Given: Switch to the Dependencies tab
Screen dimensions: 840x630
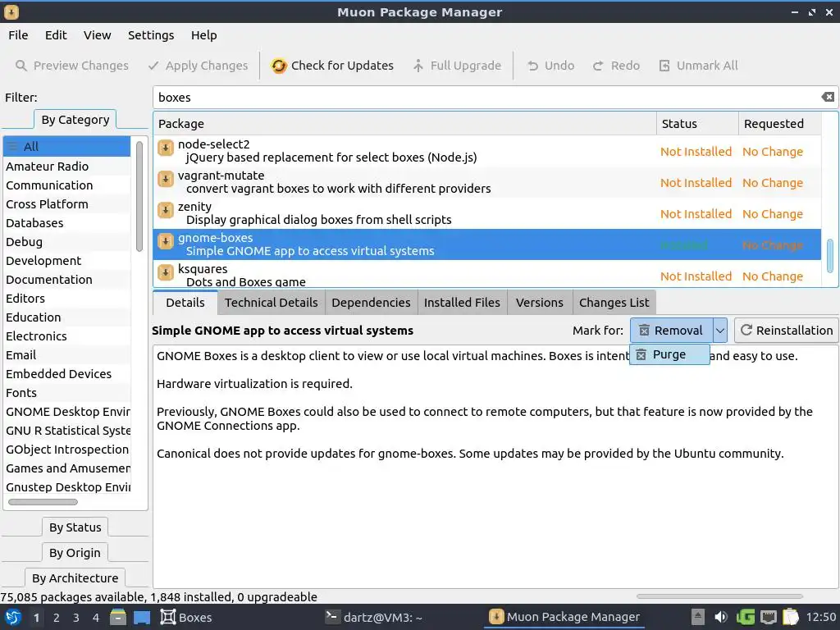Looking at the screenshot, I should pyautogui.click(x=371, y=303).
